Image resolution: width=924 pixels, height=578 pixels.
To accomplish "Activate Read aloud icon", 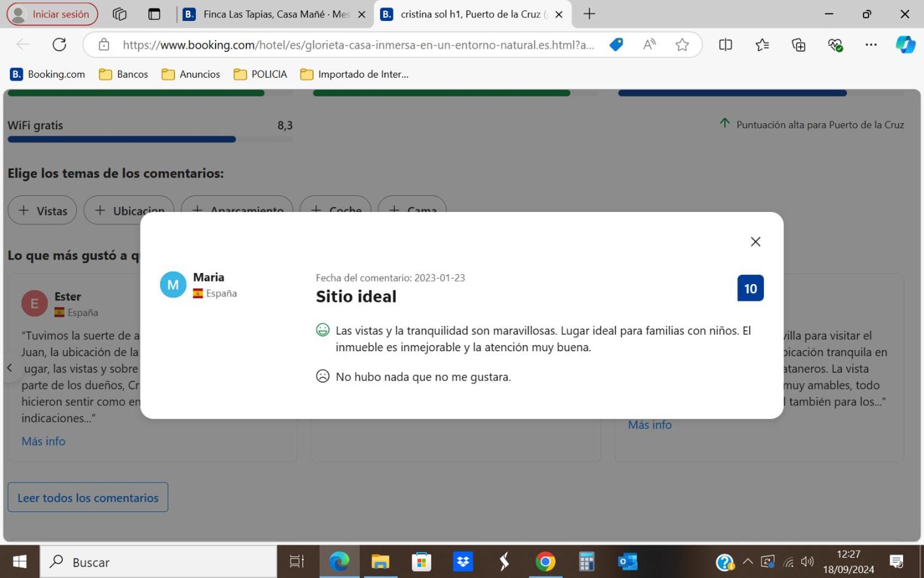I will (x=649, y=45).
